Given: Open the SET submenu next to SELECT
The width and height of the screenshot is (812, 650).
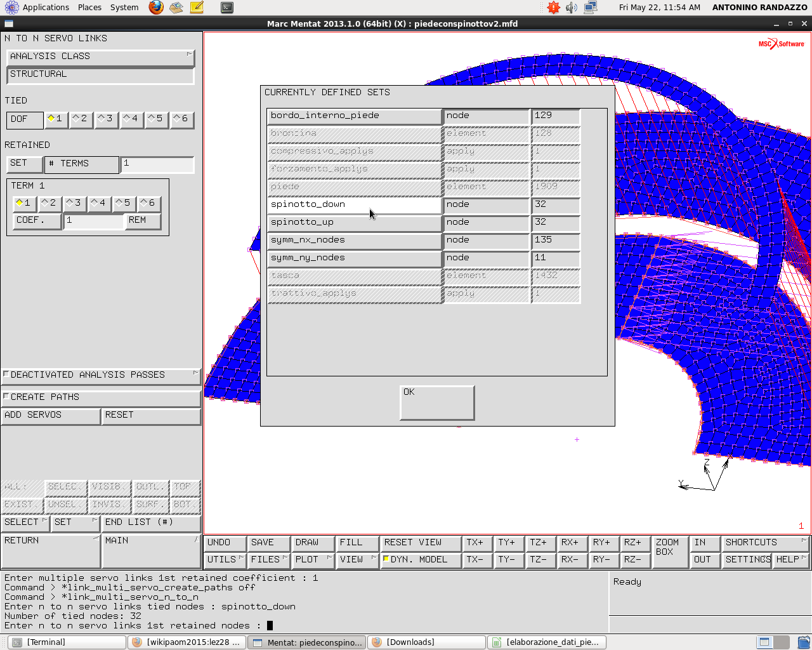Looking at the screenshot, I should tap(75, 522).
